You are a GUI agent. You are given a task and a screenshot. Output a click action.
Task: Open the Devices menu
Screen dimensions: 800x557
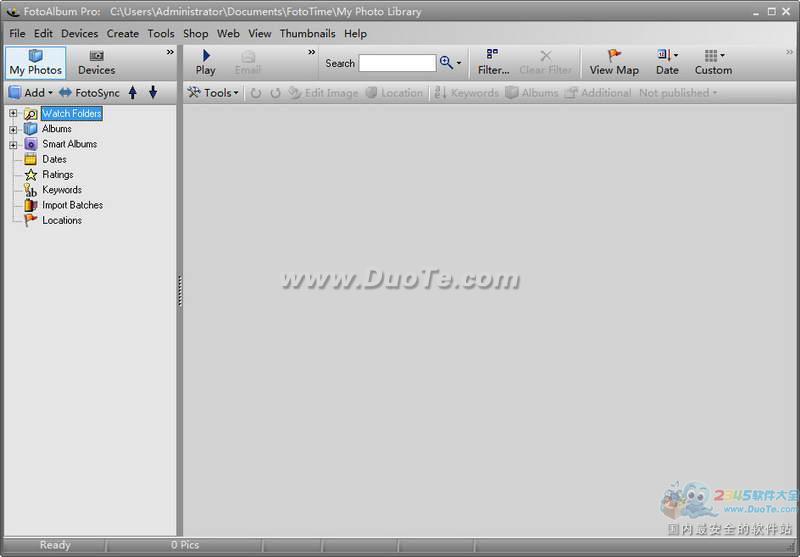(x=80, y=34)
